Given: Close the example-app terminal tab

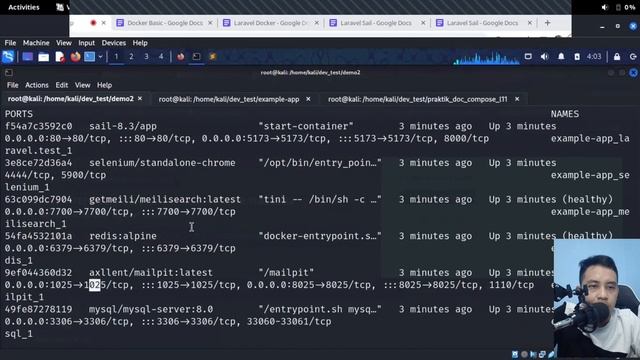Looking at the screenshot, I should click(308, 99).
